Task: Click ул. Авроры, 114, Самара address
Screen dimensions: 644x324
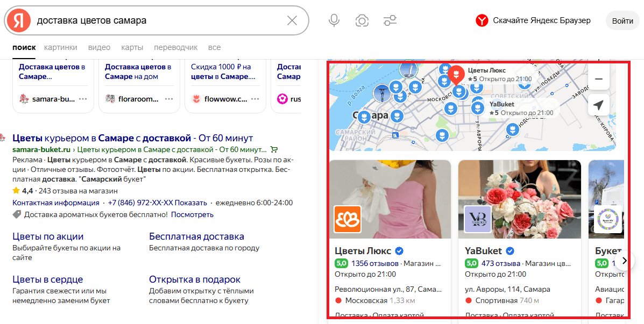Action: [x=507, y=289]
